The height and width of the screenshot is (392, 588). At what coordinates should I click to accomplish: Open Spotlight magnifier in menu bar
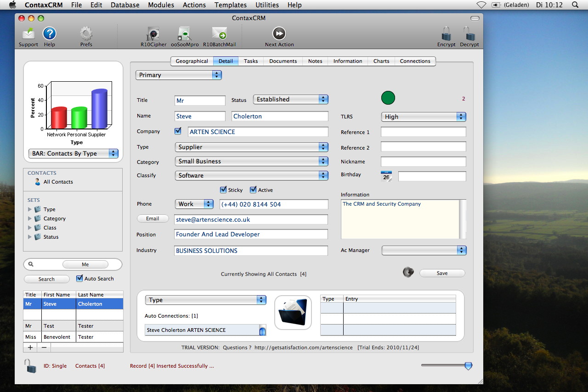575,5
